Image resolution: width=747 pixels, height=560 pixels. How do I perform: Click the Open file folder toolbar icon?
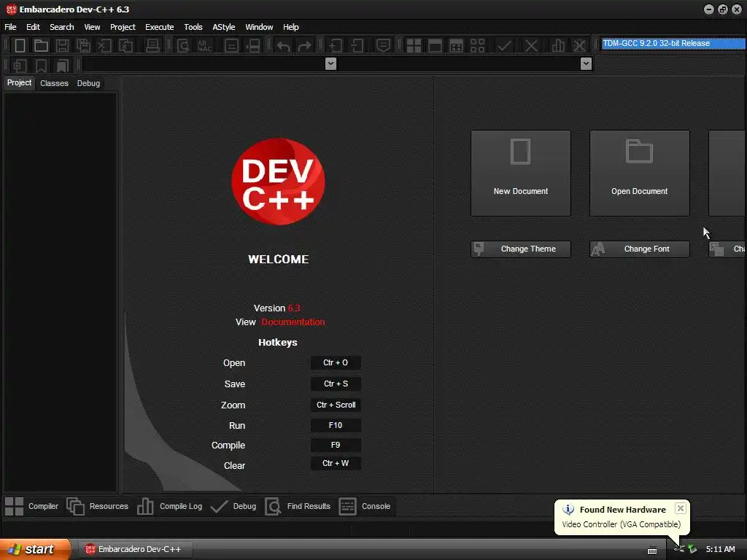coord(41,46)
